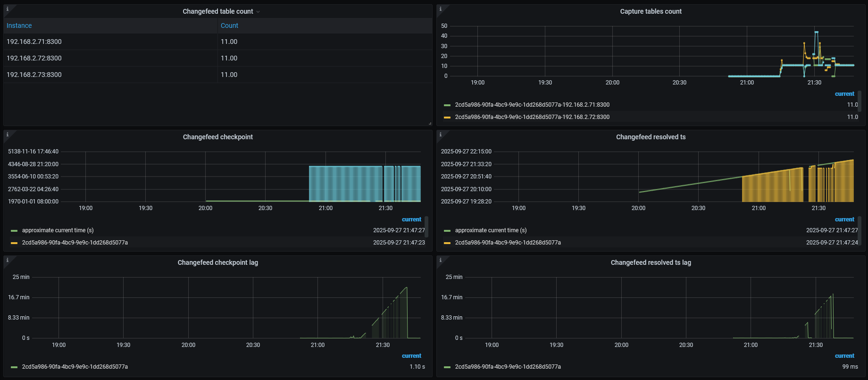Click info icon on Changefeed resolved ts lag panel

tap(441, 260)
